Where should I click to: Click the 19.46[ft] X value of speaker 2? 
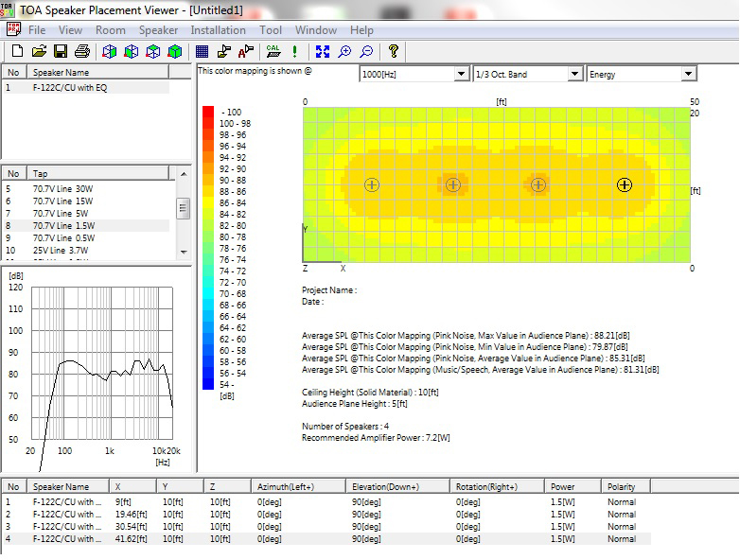click(132, 515)
